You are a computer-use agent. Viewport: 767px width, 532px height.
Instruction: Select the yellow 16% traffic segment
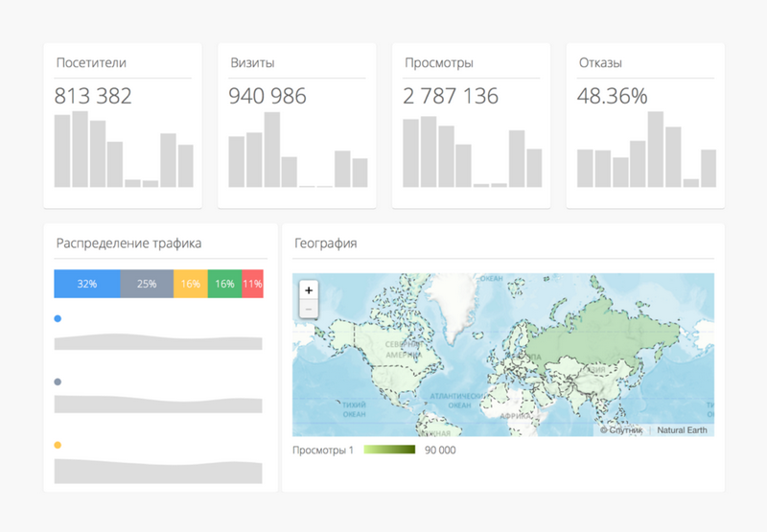[190, 284]
